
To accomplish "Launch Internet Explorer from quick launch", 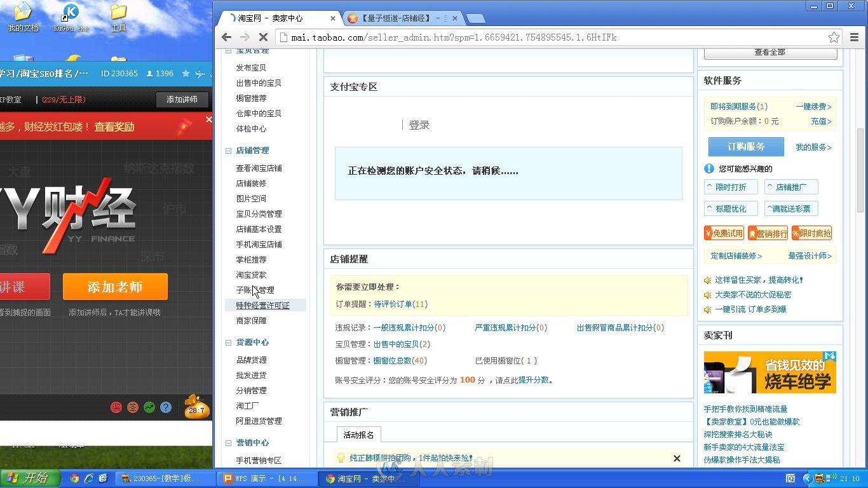I will [x=89, y=478].
